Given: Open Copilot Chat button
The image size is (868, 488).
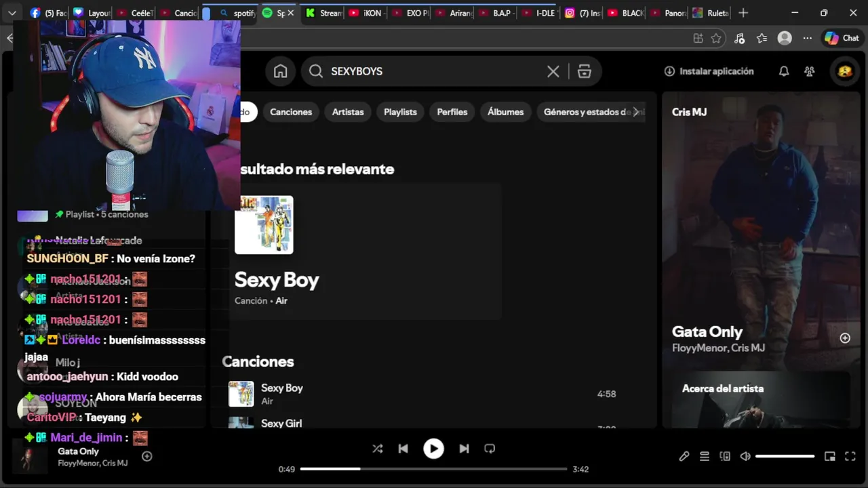Looking at the screenshot, I should point(842,39).
